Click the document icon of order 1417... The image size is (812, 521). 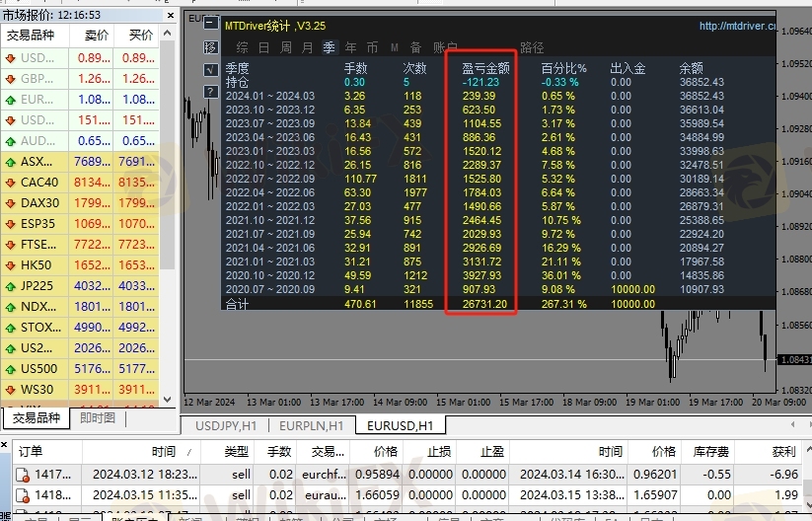click(23, 475)
